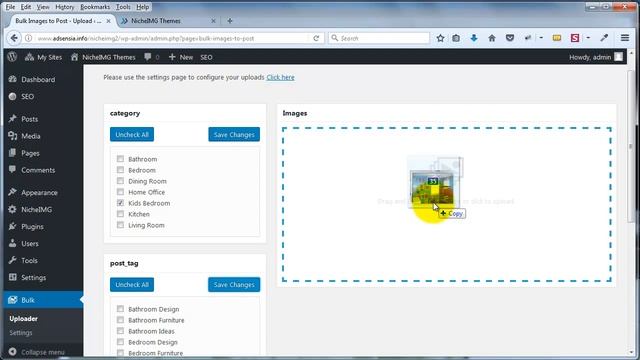Click the browser back arrow button
The width and height of the screenshot is (640, 360).
(14, 38)
